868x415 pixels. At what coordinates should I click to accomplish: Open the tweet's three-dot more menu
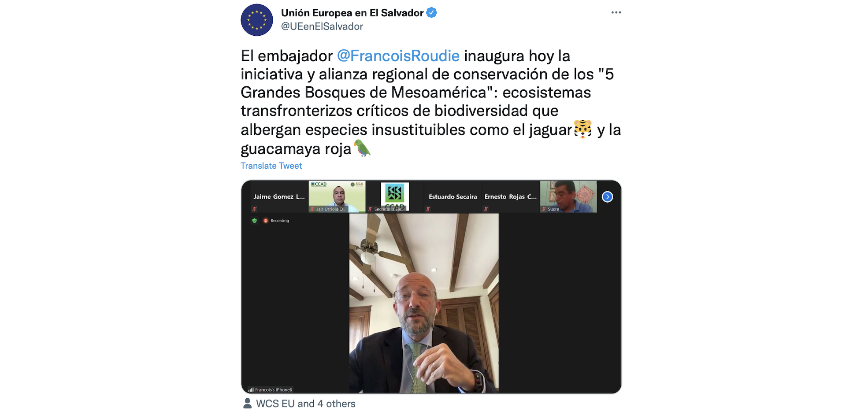coord(616,12)
